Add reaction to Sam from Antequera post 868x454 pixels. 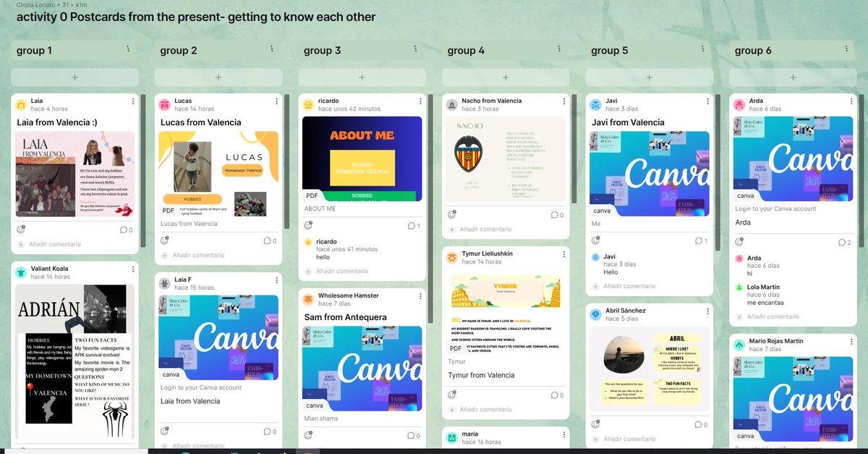click(x=308, y=435)
